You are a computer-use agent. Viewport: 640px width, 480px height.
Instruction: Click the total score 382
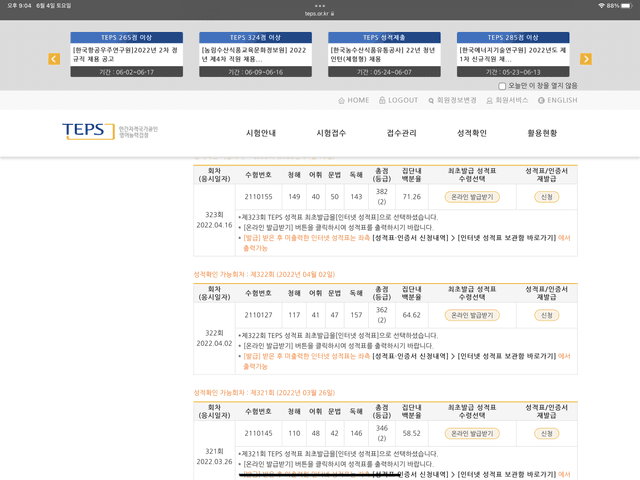pos(382,192)
